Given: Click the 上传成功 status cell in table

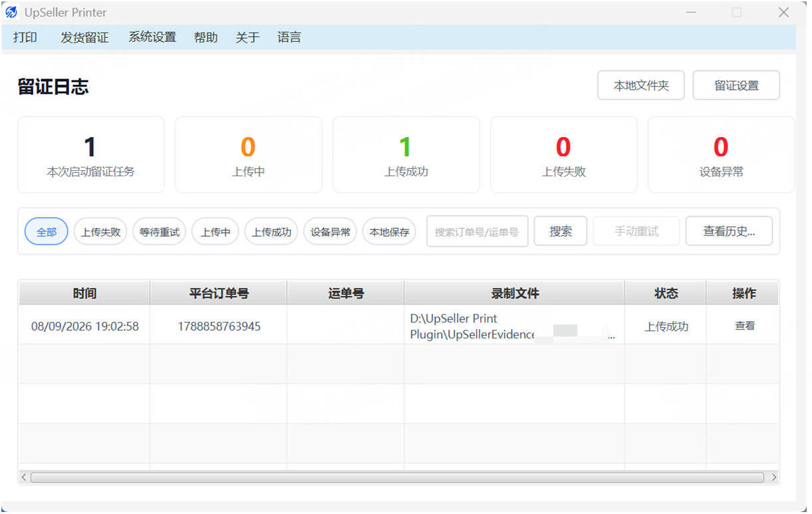Looking at the screenshot, I should click(x=666, y=326).
